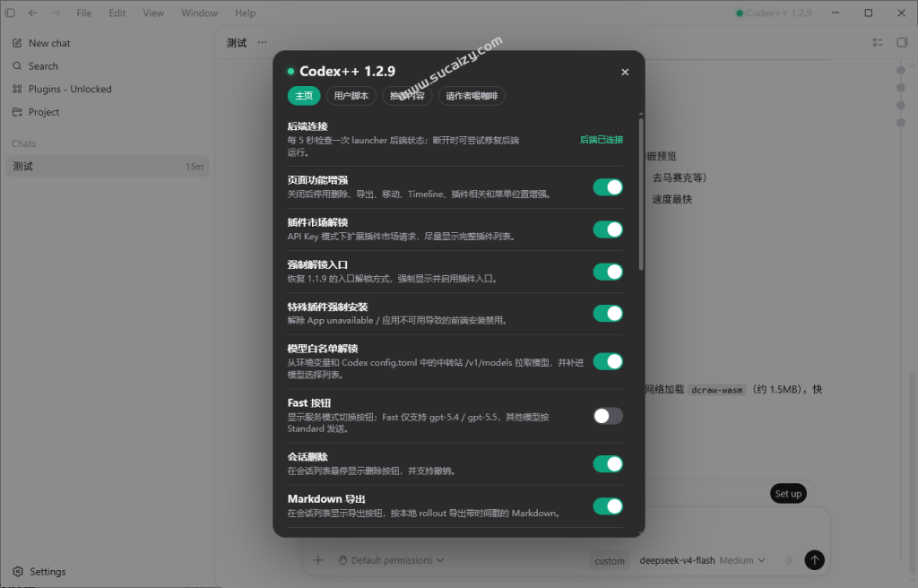This screenshot has width=918, height=588.
Task: Click the 后端连接 heading
Action: (307, 126)
